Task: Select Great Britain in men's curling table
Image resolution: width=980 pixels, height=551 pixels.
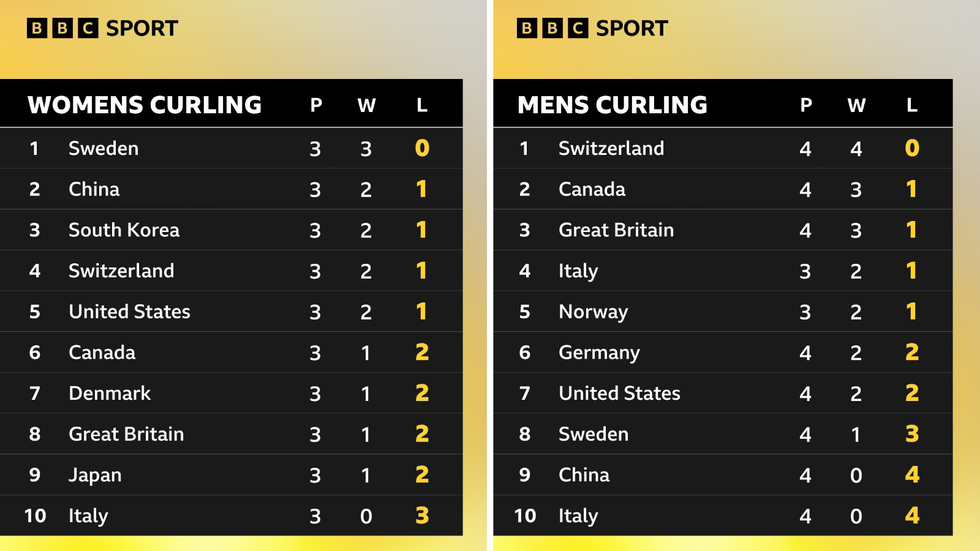Action: pyautogui.click(x=616, y=230)
